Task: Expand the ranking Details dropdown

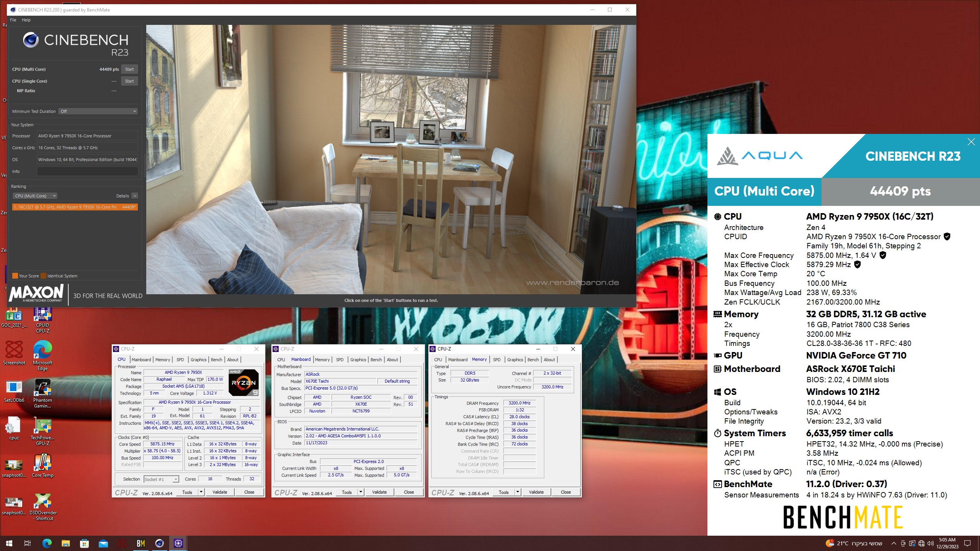Action: pos(135,196)
